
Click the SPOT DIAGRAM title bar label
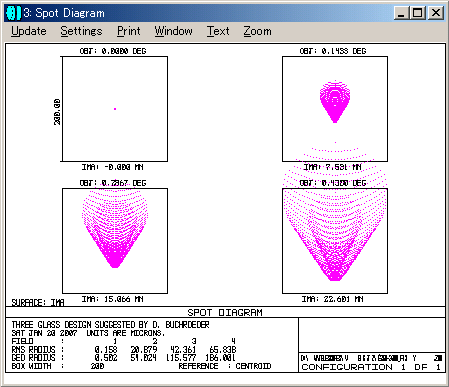tap(225, 312)
